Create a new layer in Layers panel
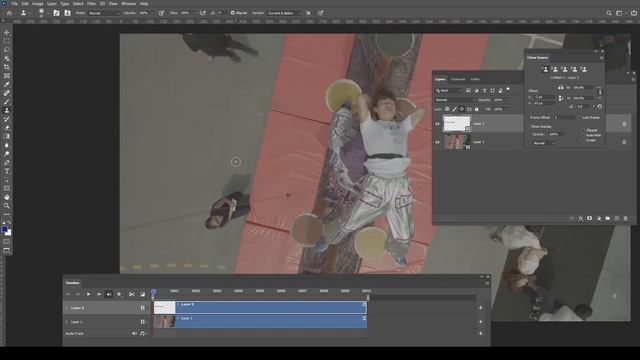Image resolution: width=640 pixels, height=360 pixels. [x=617, y=219]
